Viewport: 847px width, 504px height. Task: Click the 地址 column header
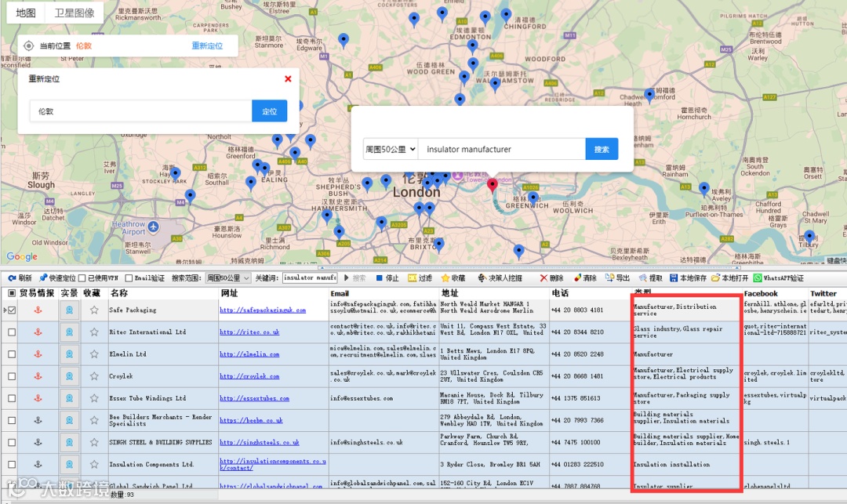tap(449, 293)
